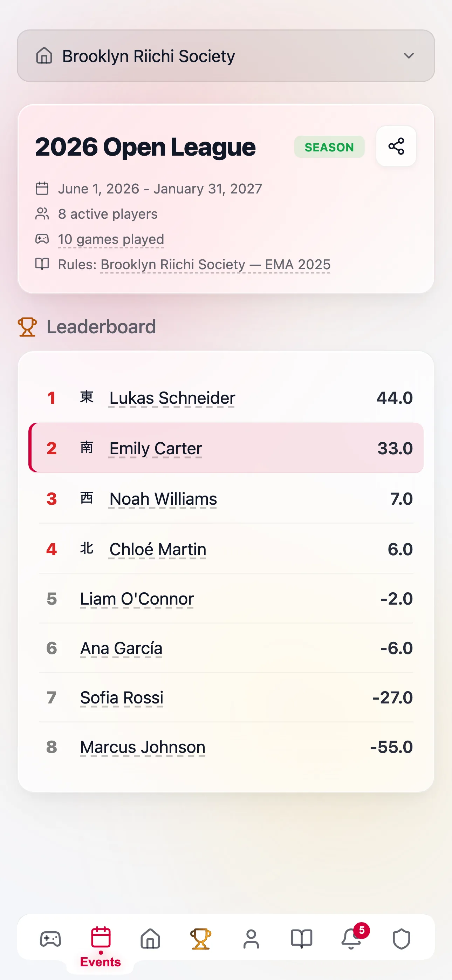
Task: Open Liam O'Connor's leaderboard entry
Action: (x=137, y=599)
